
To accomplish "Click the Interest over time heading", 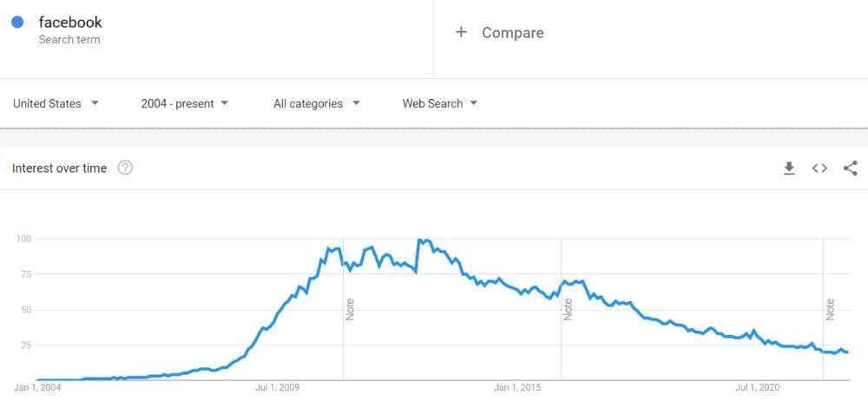I will [59, 168].
